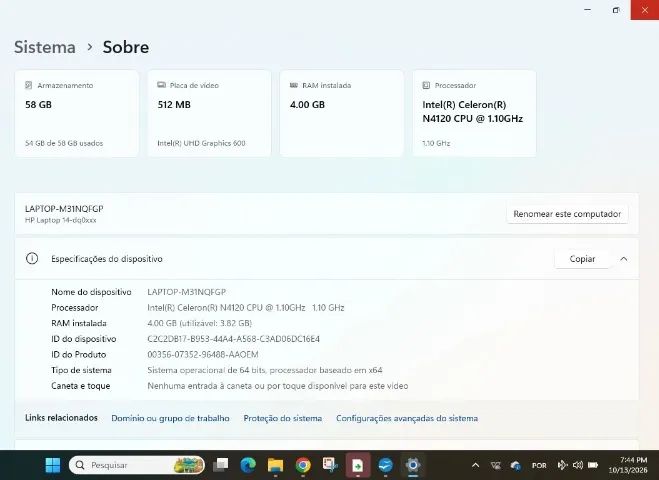Click the Armazenamento storage icon

29,85
